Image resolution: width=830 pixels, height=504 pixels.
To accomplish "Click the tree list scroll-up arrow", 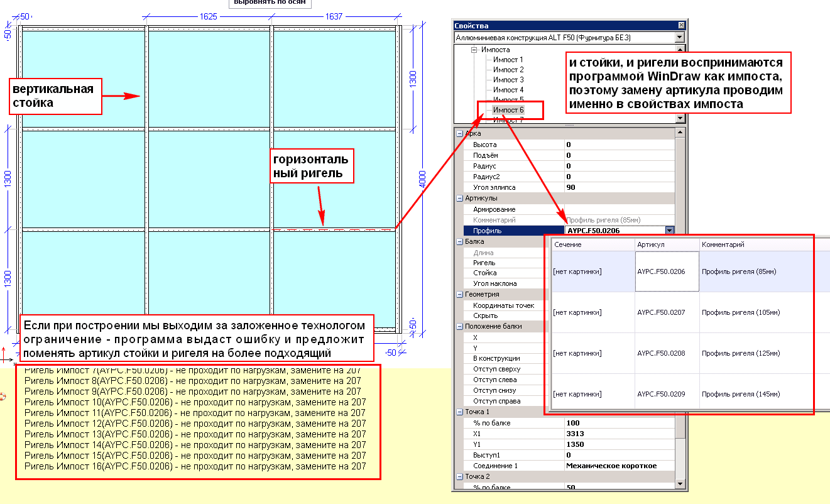I will 679,49.
